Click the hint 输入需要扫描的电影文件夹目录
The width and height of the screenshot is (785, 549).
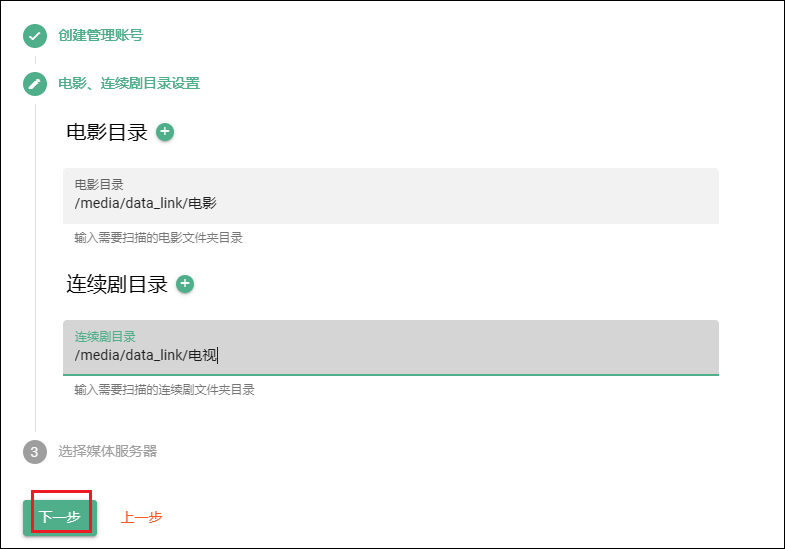pyautogui.click(x=158, y=238)
